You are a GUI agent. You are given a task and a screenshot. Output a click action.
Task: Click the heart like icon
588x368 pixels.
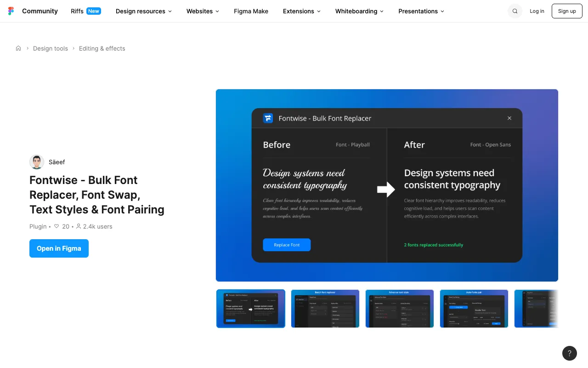pos(57,226)
